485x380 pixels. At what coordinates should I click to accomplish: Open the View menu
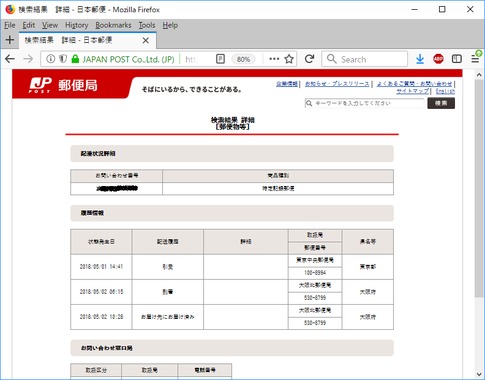pos(50,25)
